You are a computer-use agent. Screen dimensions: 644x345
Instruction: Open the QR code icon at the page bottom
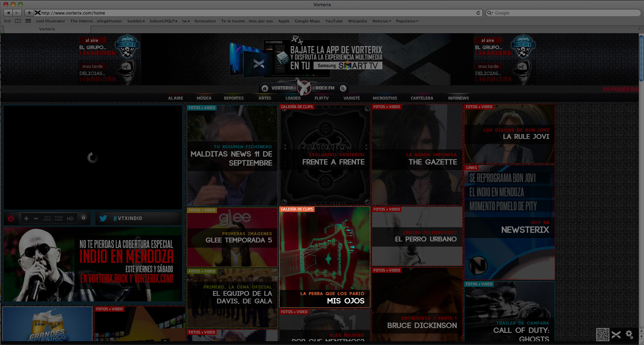click(x=603, y=335)
